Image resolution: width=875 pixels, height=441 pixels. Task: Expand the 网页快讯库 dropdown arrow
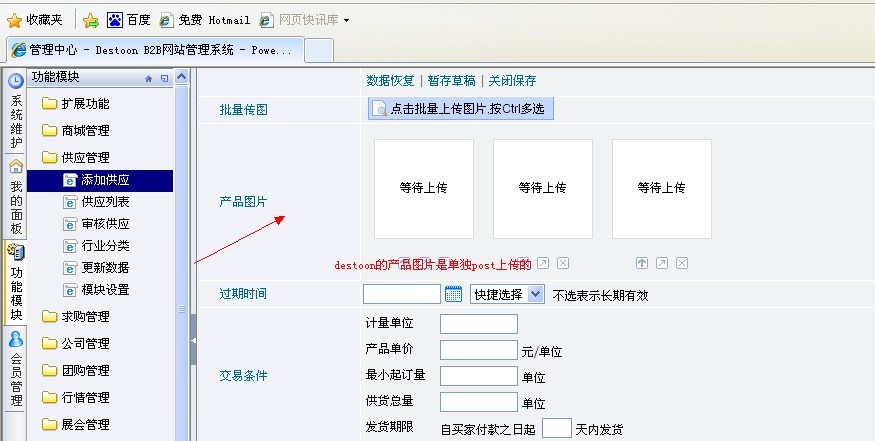(346, 20)
